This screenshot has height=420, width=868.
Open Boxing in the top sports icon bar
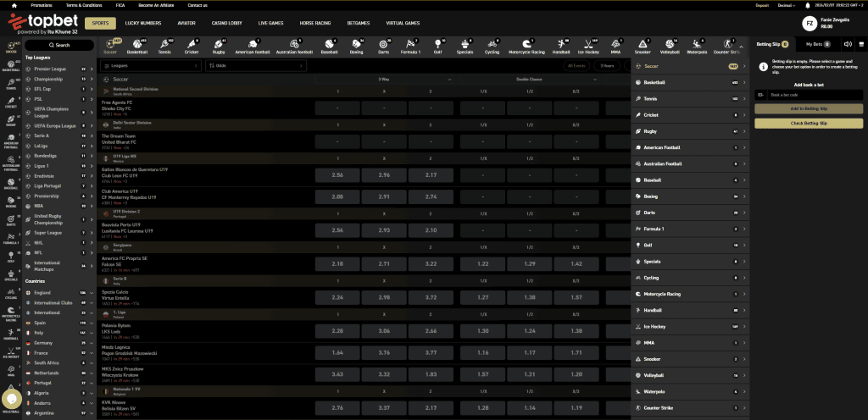pyautogui.click(x=357, y=46)
